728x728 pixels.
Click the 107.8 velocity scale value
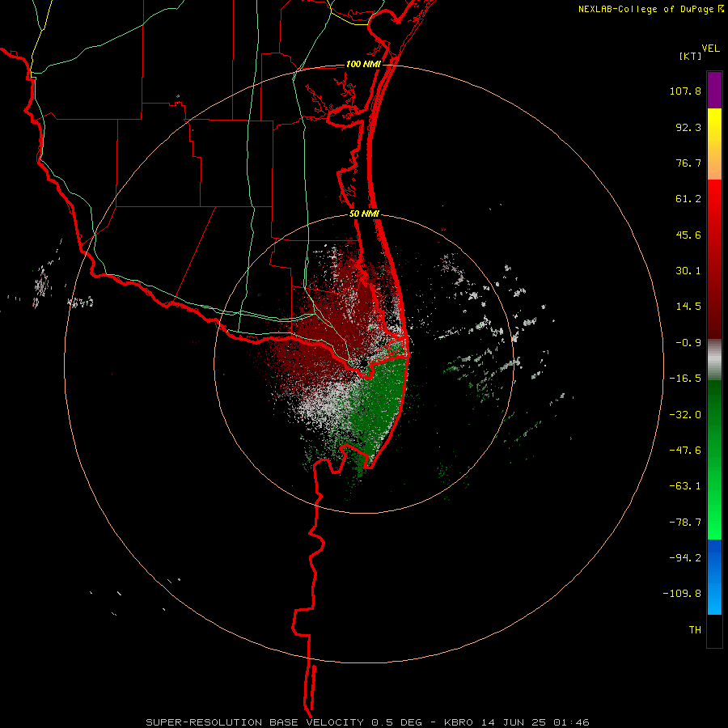click(x=685, y=91)
